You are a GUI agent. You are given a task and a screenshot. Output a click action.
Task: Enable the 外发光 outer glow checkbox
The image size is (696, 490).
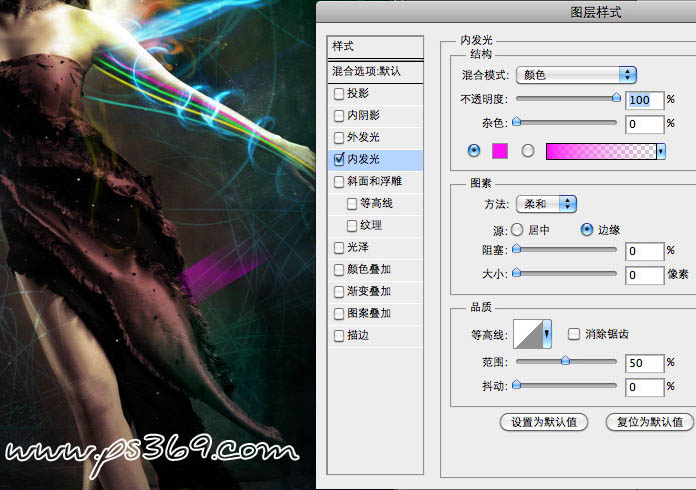pyautogui.click(x=339, y=138)
